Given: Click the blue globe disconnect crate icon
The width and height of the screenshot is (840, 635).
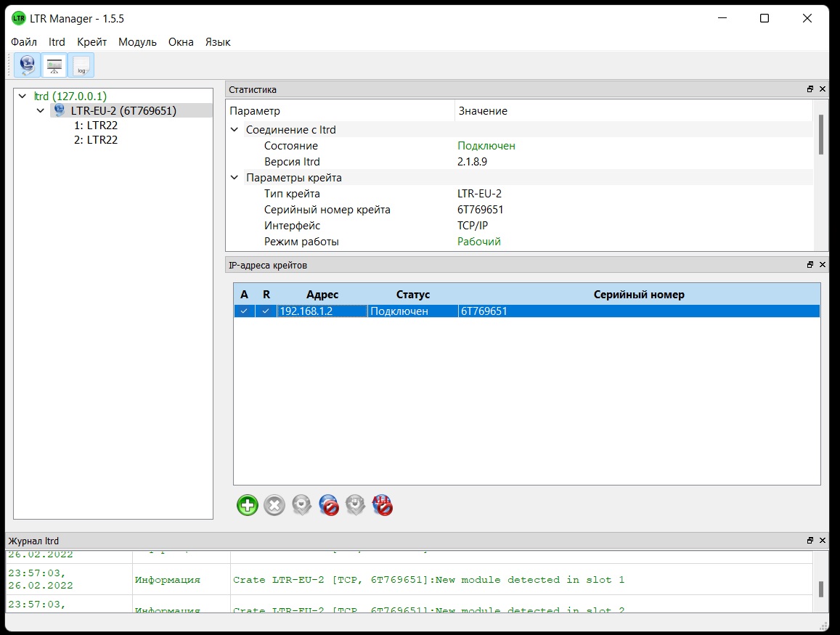Looking at the screenshot, I should (329, 505).
